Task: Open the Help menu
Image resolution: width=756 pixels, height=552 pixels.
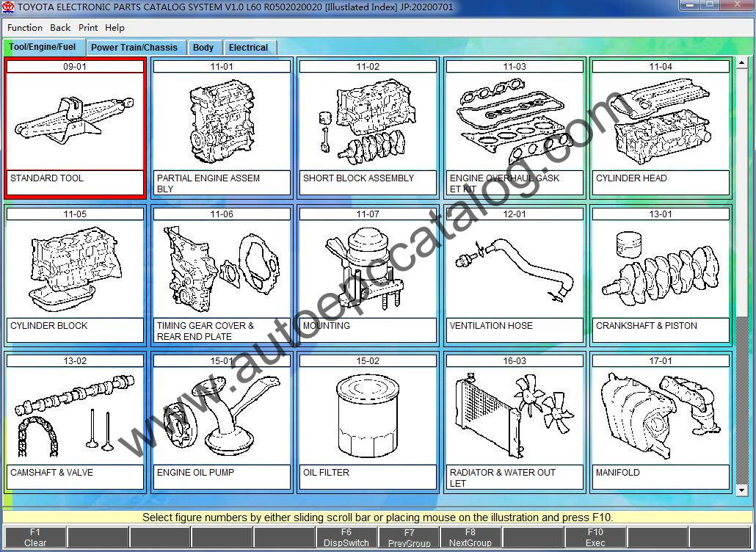Action: point(115,27)
